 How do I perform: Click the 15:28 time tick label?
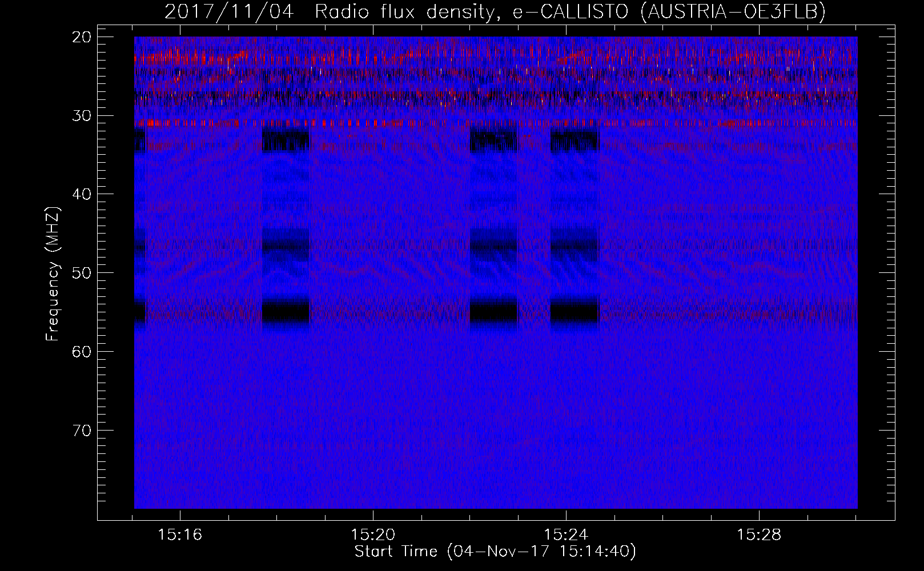(759, 535)
